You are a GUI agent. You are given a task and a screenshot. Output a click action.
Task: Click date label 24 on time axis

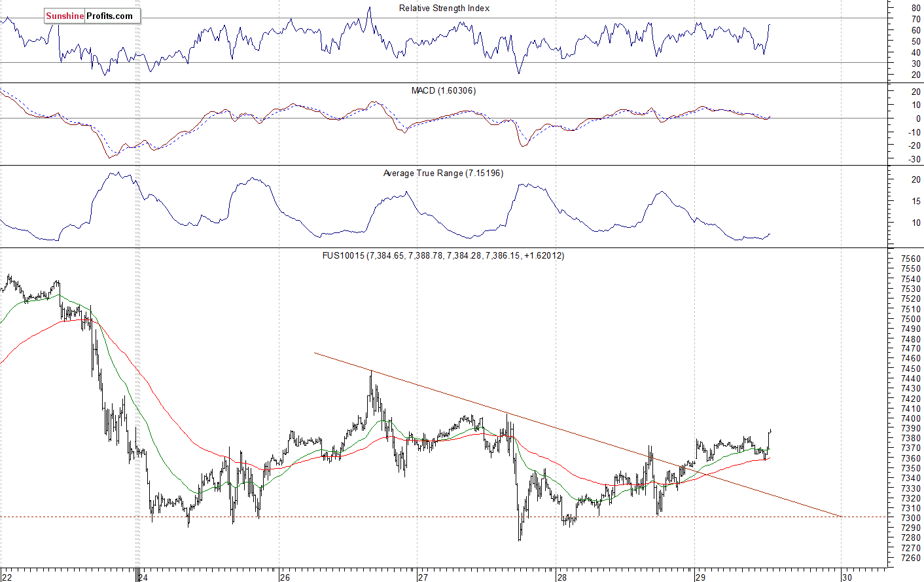click(143, 577)
